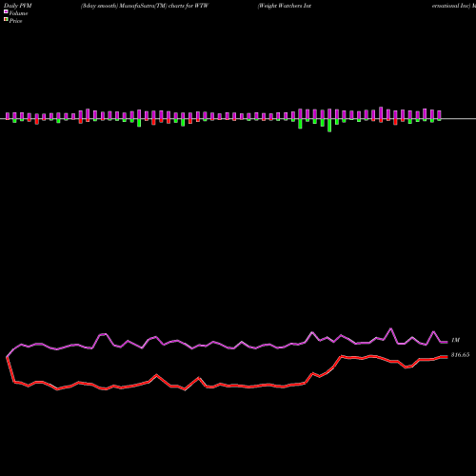Click the 'ernational Inc)' title fragment
The image size is (476, 476).
pyautogui.click(x=450, y=6)
